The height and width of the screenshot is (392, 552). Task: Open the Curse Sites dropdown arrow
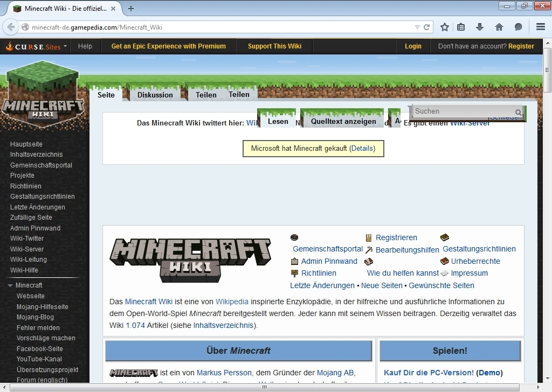point(65,46)
